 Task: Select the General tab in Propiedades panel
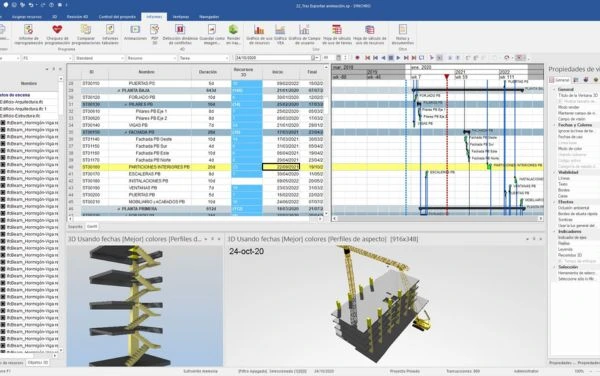click(x=559, y=80)
